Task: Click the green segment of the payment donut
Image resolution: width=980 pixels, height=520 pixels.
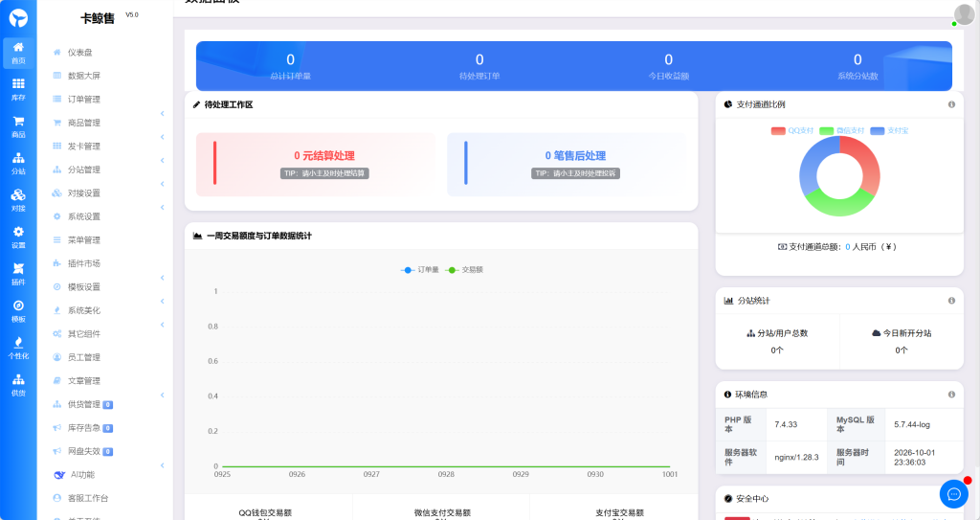Action: [x=838, y=204]
